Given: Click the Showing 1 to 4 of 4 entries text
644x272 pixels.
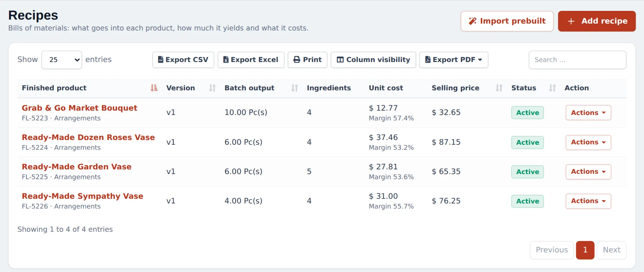Looking at the screenshot, I should click(x=65, y=229).
